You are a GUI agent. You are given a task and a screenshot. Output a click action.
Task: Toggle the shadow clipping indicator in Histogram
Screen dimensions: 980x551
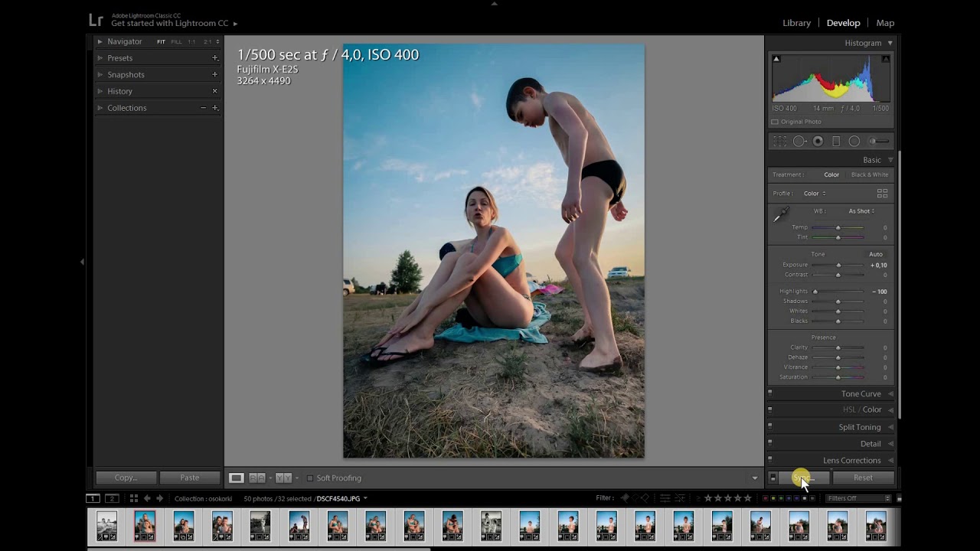776,59
